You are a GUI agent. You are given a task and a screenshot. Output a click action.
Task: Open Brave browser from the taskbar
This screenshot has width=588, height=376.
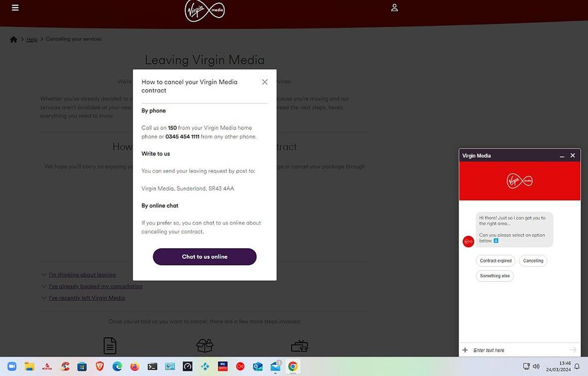100,366
